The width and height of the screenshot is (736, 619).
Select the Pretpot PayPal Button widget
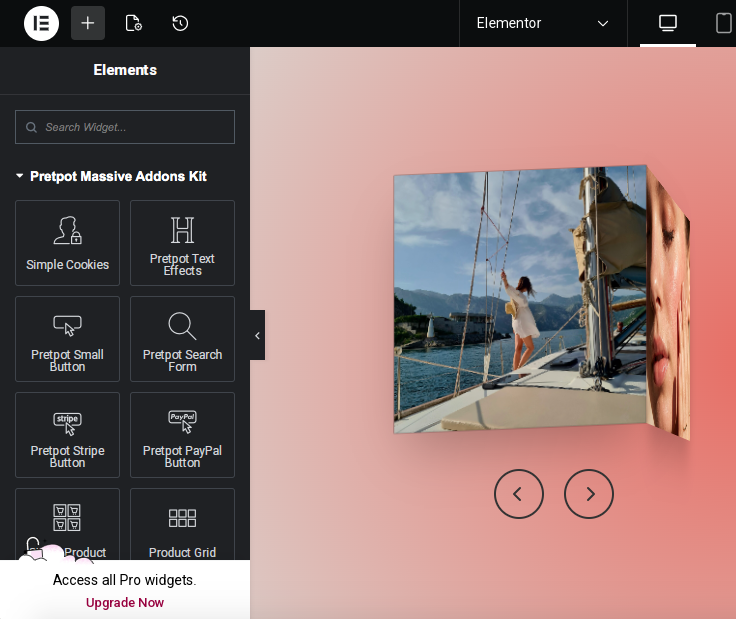click(182, 435)
